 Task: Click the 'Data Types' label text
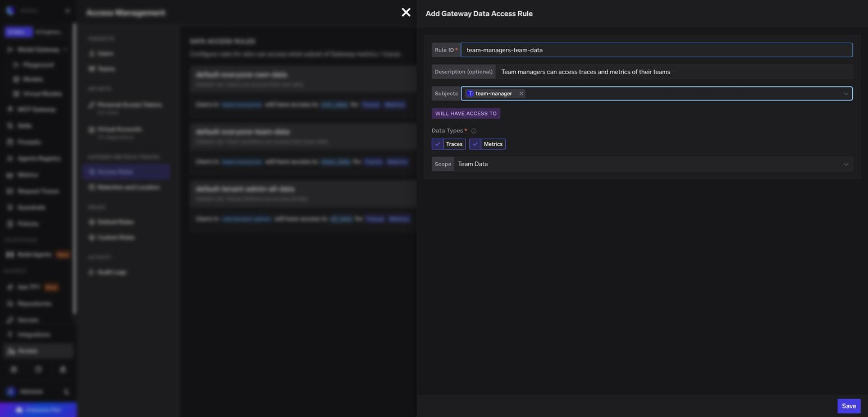(447, 131)
